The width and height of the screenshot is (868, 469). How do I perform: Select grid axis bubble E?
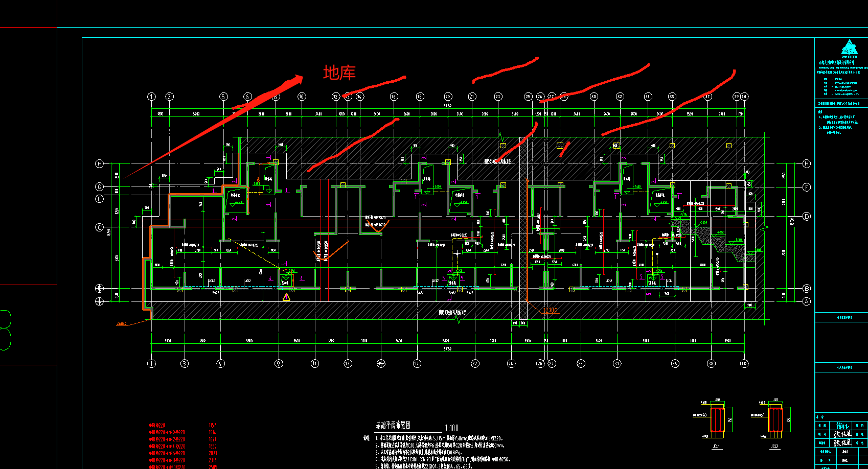[x=100, y=199]
